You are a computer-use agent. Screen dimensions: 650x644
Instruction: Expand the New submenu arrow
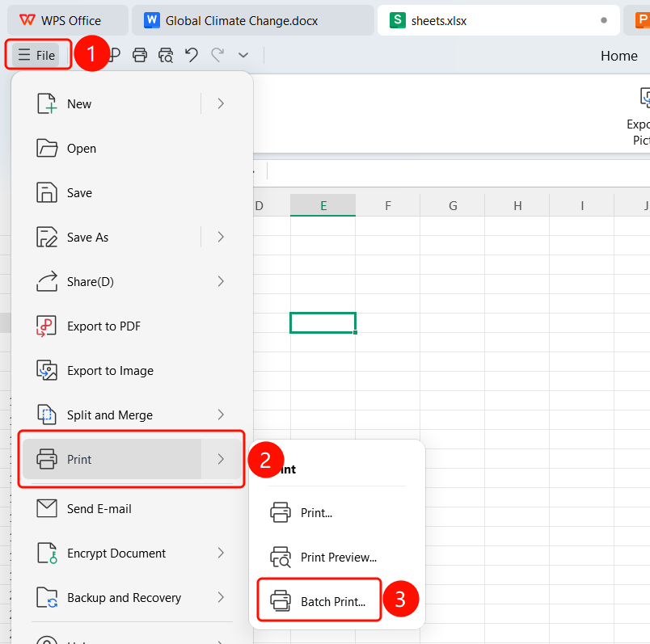click(221, 103)
